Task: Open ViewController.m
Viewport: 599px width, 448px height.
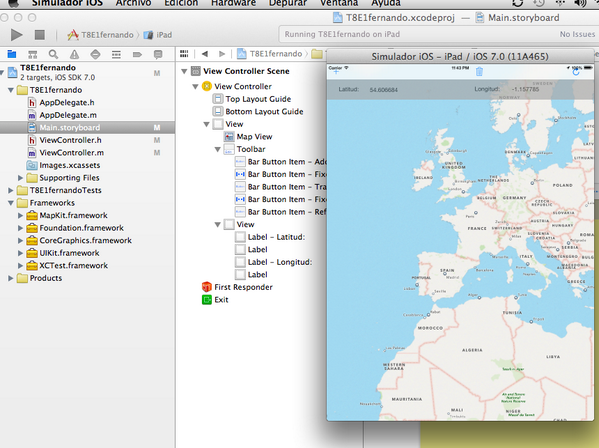Action: [71, 153]
